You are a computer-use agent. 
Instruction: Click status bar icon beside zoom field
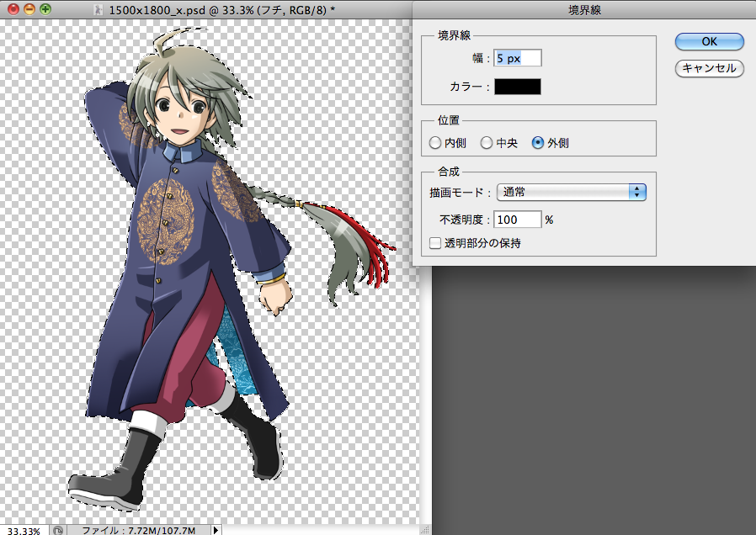coord(58,530)
